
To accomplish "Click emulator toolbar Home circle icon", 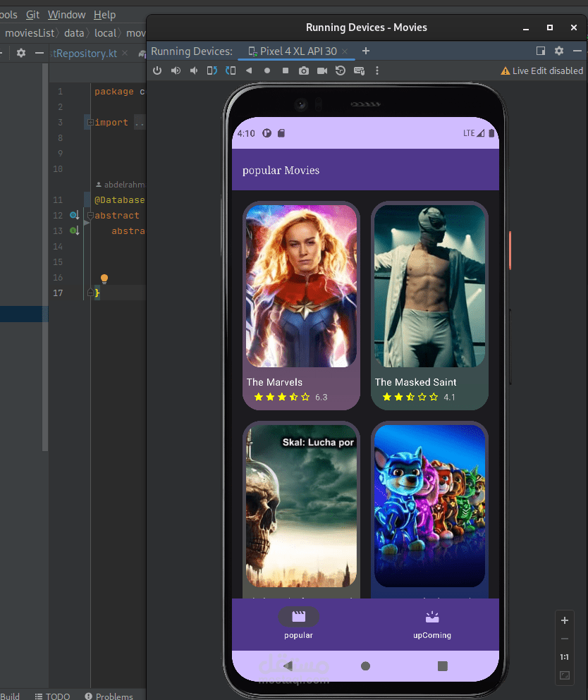I will 267,70.
